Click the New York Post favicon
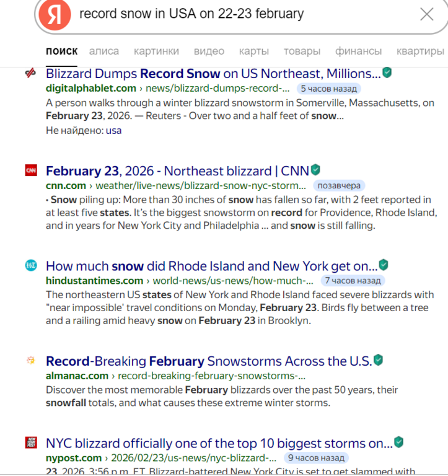Image resolution: width=448 pixels, height=476 pixels. coord(31,443)
